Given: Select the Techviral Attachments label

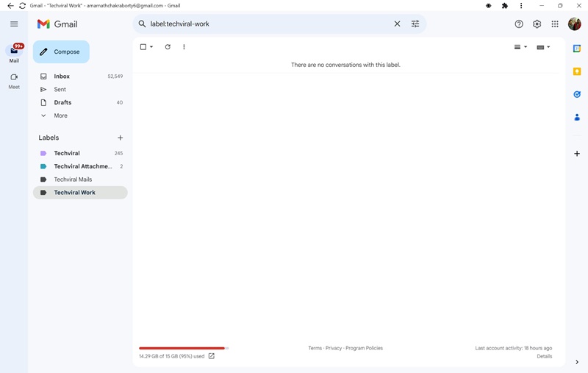Looking at the screenshot, I should tap(80, 166).
